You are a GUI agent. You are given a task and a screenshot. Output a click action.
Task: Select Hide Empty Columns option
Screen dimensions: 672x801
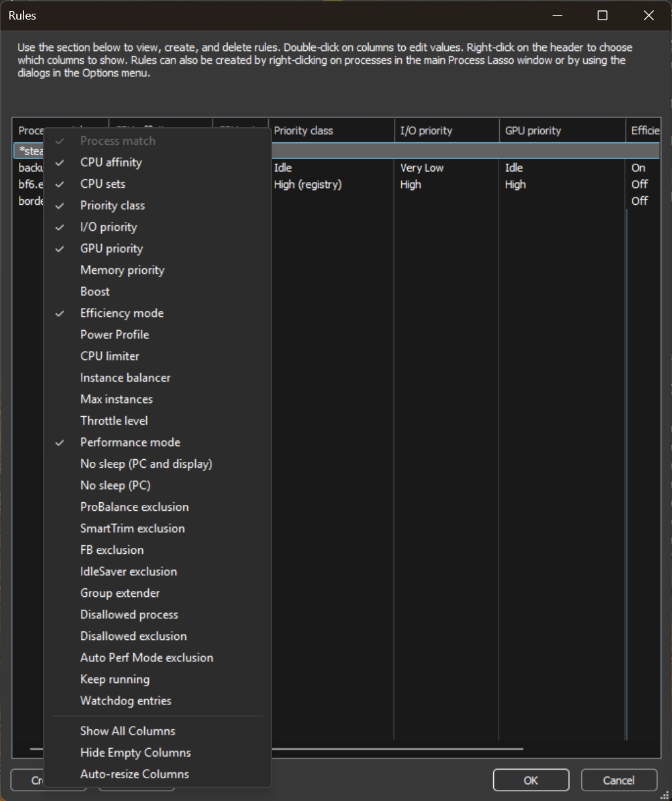135,752
